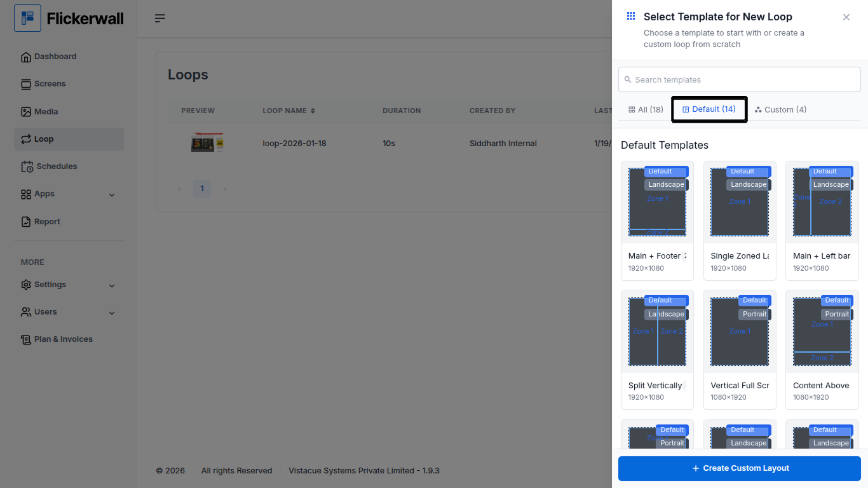Click the loop-2026-01-18 preview thumbnail
Screen dimensions: 868x488
click(207, 142)
